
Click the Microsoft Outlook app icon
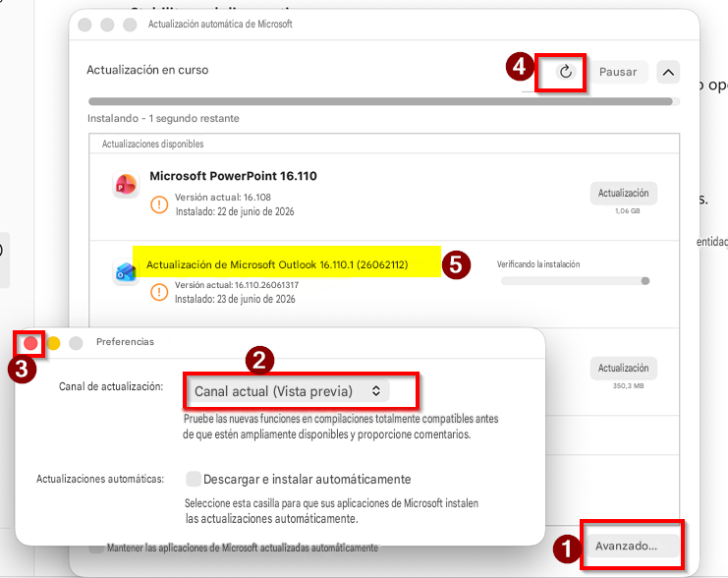point(126,271)
